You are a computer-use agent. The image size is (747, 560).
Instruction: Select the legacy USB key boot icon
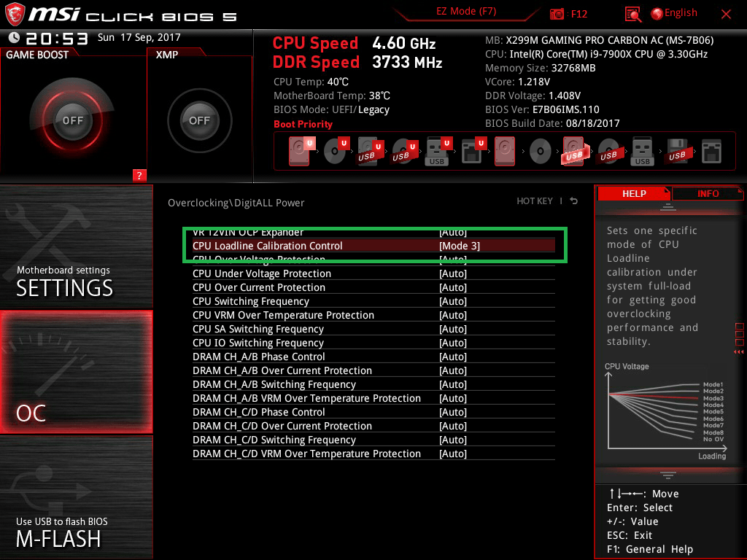642,151
